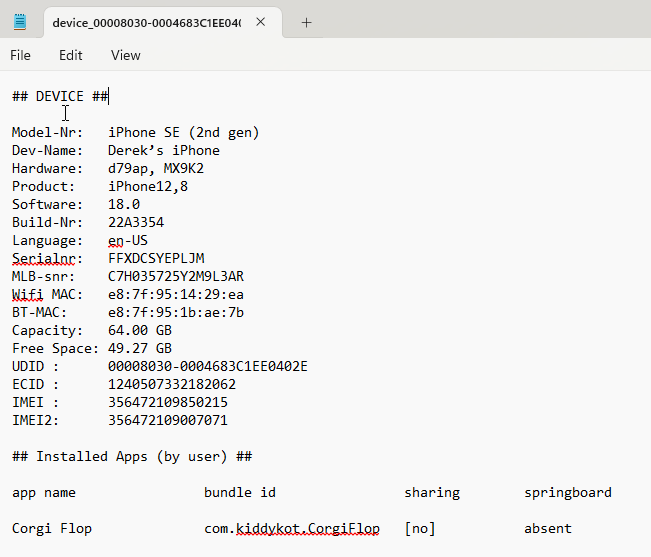Click the 'Derek's iPhone' device name

click(163, 150)
